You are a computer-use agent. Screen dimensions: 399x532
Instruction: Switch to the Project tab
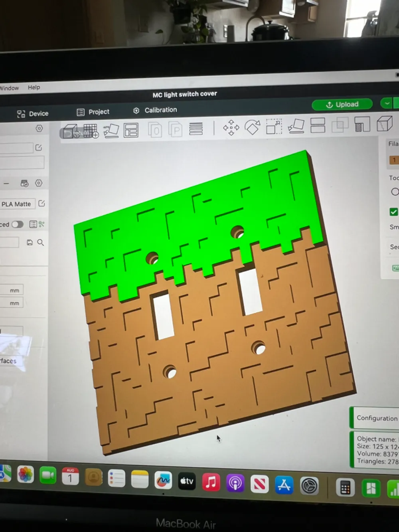click(93, 112)
